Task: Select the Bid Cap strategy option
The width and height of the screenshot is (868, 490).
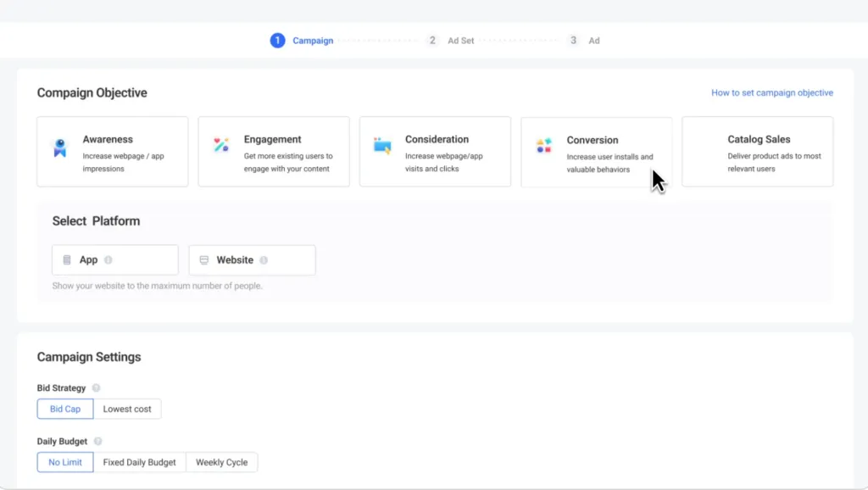Action: point(65,409)
